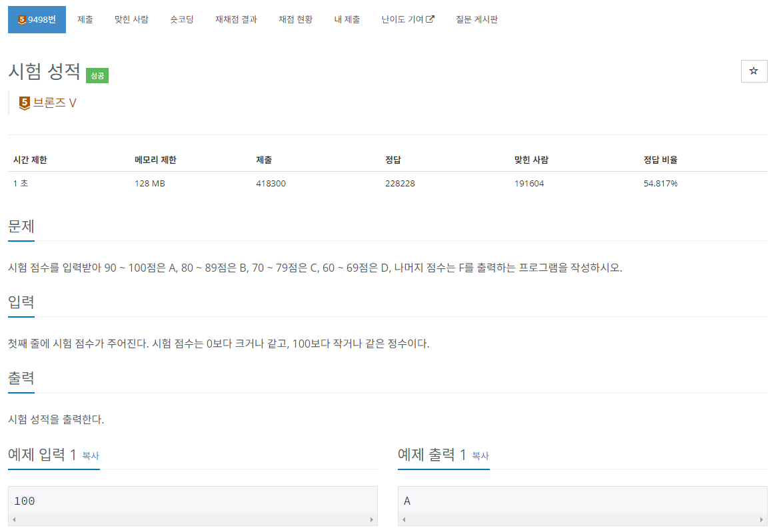Open the 맞힌 사람 tab

[131, 20]
